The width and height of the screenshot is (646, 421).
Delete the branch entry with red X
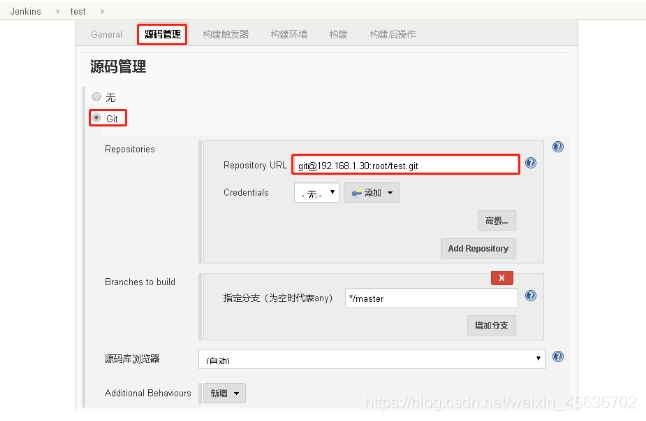click(x=502, y=278)
